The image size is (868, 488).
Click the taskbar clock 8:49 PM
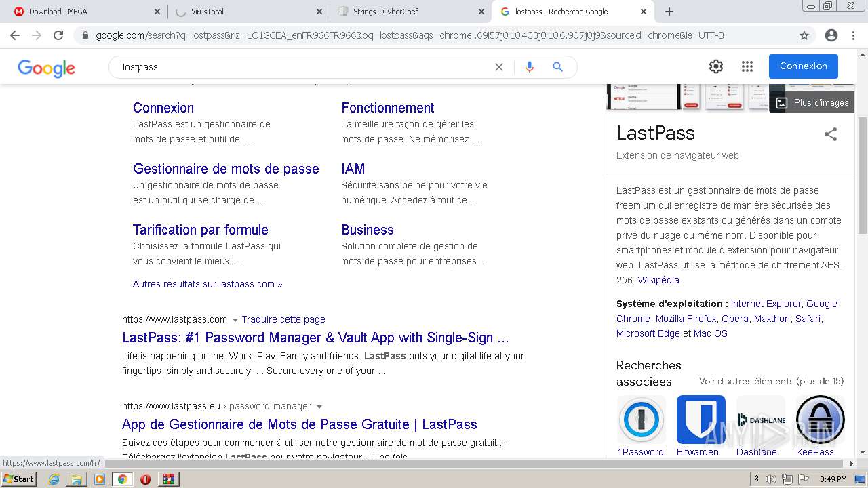click(x=833, y=479)
